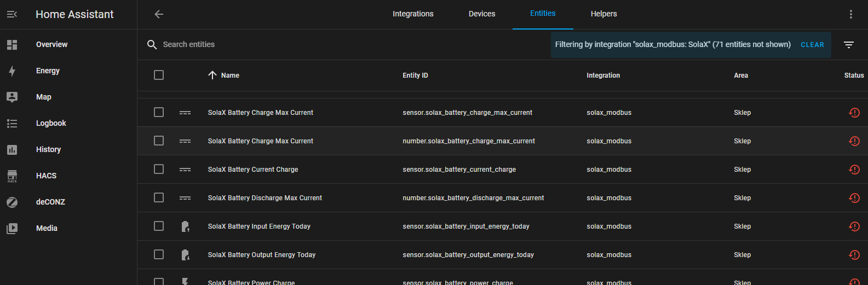Click the deCONZ sidebar icon
Image resolution: width=868 pixels, height=285 pixels.
click(12, 202)
